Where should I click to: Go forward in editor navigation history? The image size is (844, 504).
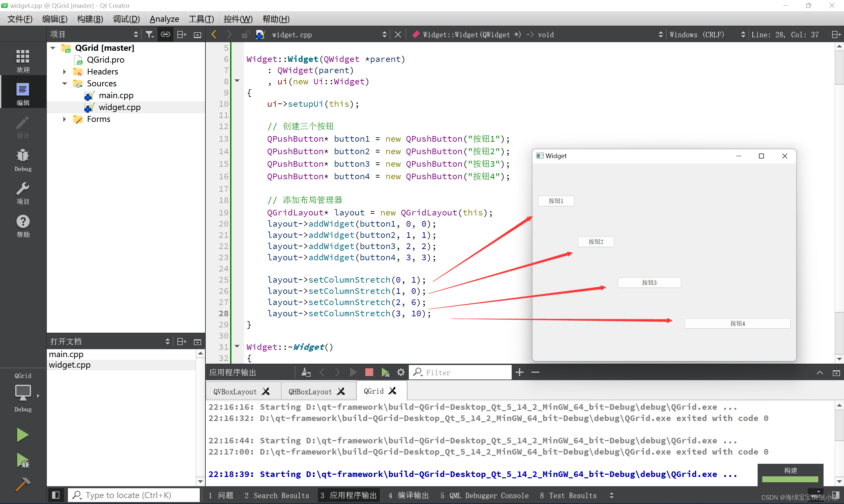click(229, 34)
